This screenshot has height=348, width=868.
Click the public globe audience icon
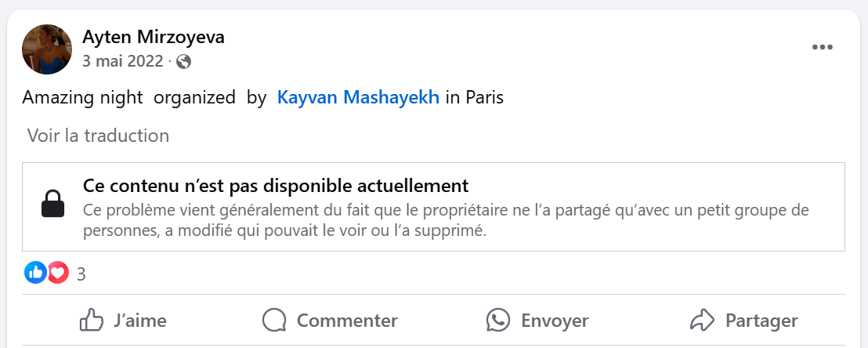pos(183,61)
